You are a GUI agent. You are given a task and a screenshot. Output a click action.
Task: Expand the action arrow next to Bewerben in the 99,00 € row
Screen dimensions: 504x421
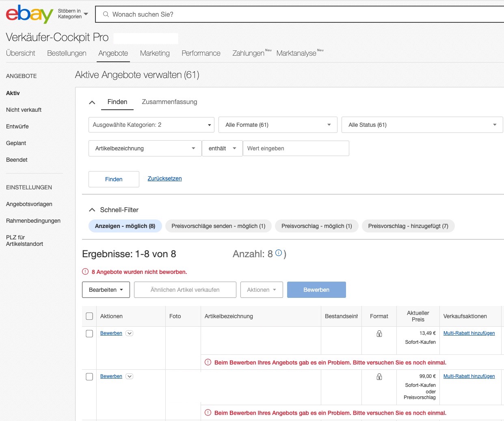tap(130, 376)
